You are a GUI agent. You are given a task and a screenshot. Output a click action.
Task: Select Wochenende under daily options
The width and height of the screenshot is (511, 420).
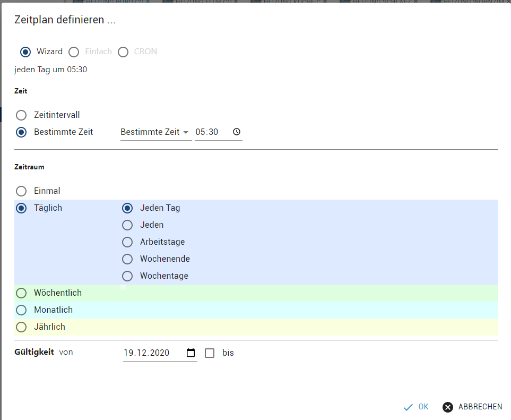(127, 259)
